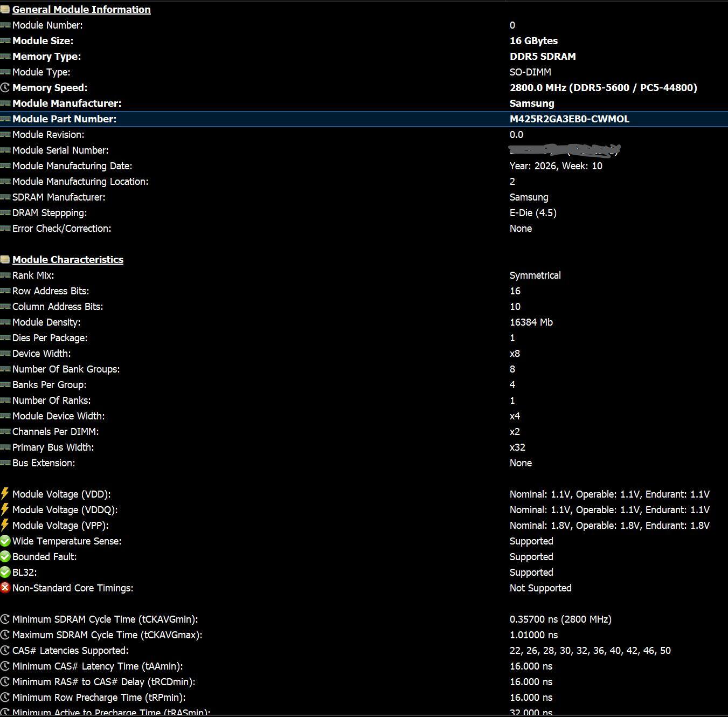728x717 pixels.
Task: Click the memory chip icon beside Module Size
Action: click(x=5, y=40)
